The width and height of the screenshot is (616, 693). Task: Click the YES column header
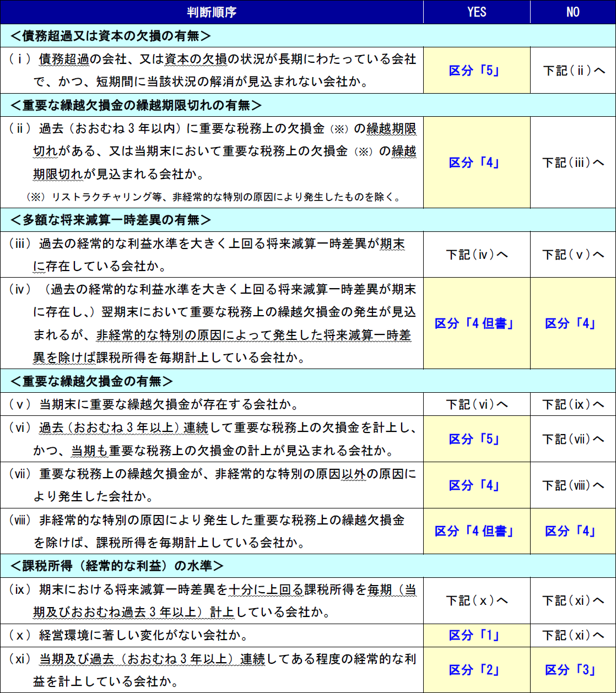coord(477,12)
